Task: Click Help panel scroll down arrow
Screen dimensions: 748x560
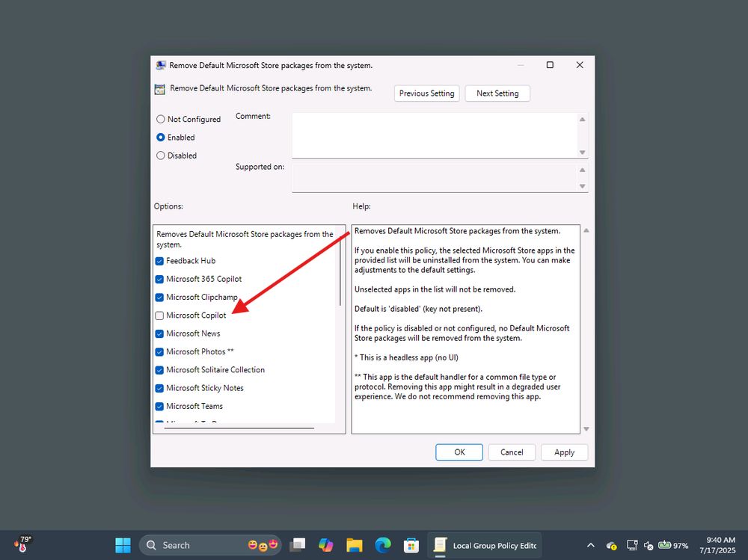Action: coord(586,429)
